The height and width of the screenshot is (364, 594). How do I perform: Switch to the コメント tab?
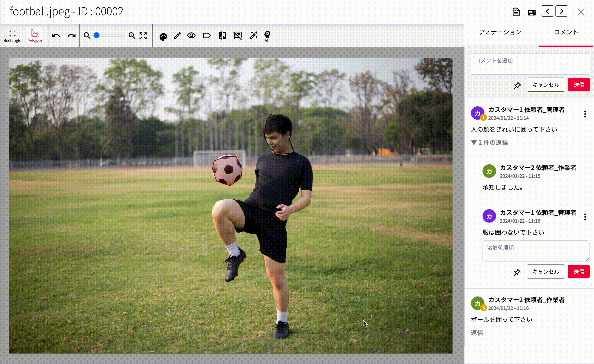click(x=566, y=32)
